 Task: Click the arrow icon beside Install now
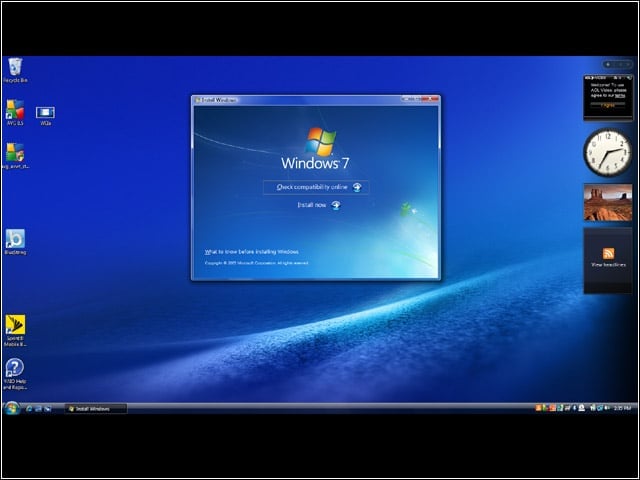coord(336,205)
